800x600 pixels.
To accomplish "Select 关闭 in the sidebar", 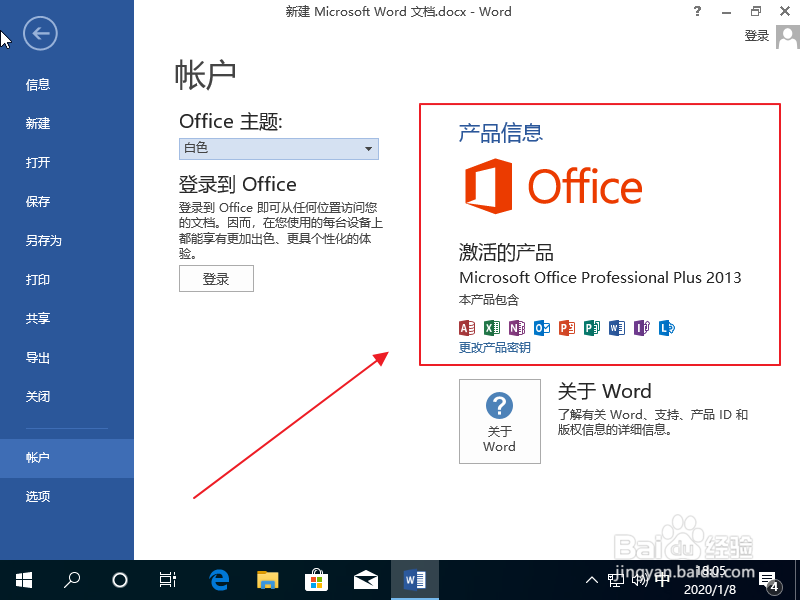I will pyautogui.click(x=38, y=396).
